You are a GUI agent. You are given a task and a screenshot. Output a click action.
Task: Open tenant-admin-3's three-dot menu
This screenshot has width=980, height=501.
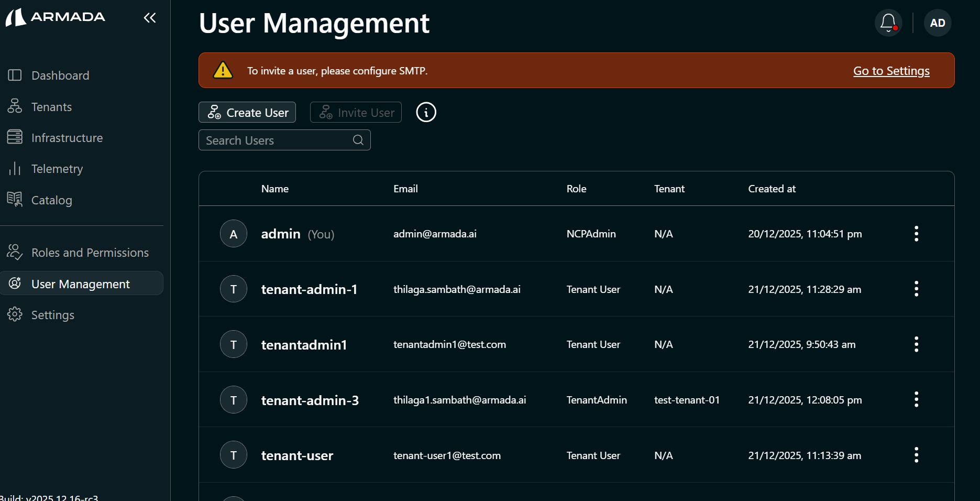pos(916,399)
